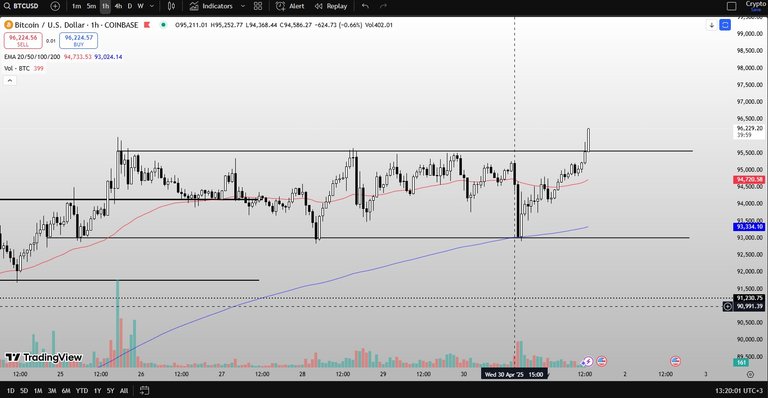Click the green 161 volume label
This screenshot has height=398, width=768.
(742, 362)
